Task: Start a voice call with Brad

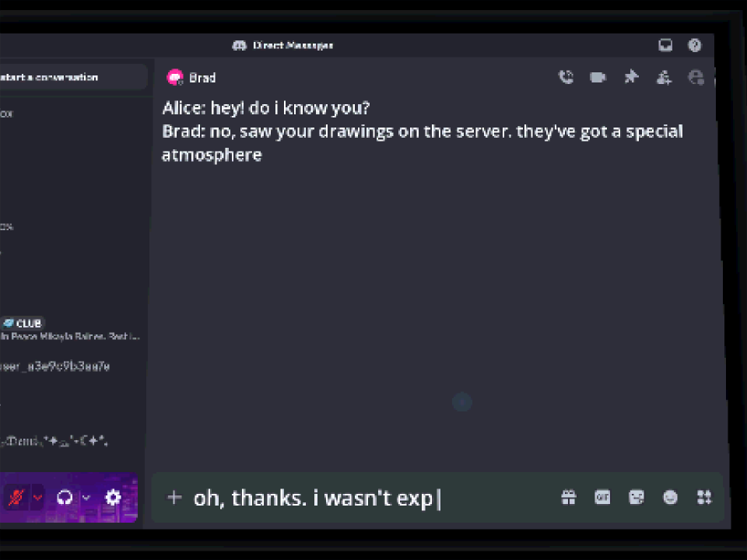Action: point(566,77)
